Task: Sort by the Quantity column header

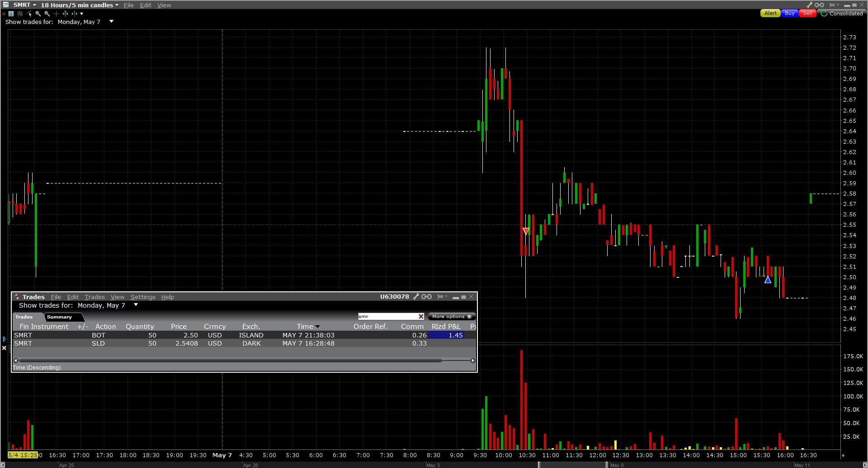Action: (140, 327)
